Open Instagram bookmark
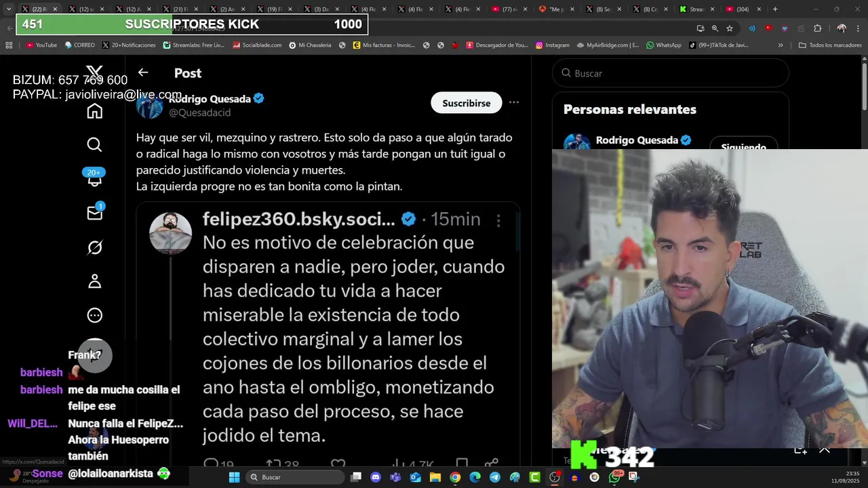 click(x=553, y=45)
